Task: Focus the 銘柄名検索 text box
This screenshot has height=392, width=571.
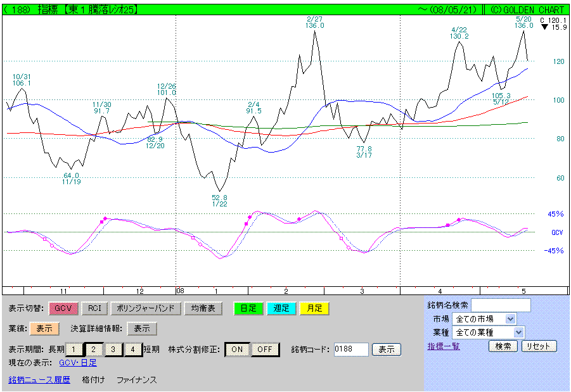Action: 501,305
